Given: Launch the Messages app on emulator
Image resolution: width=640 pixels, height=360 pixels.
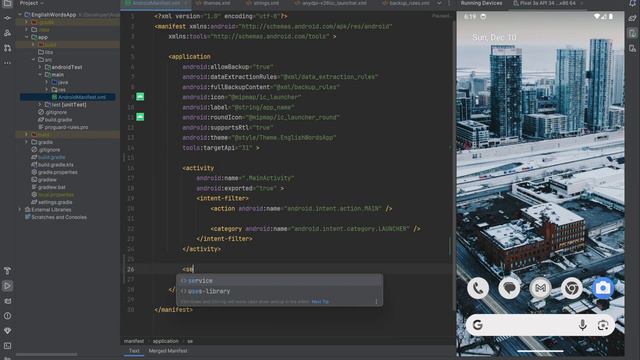Looking at the screenshot, I should click(x=509, y=288).
